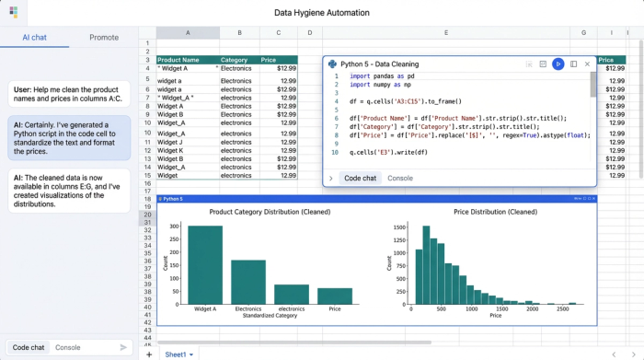Select row 16 header
This screenshot has height=360, width=644.
pos(147,183)
